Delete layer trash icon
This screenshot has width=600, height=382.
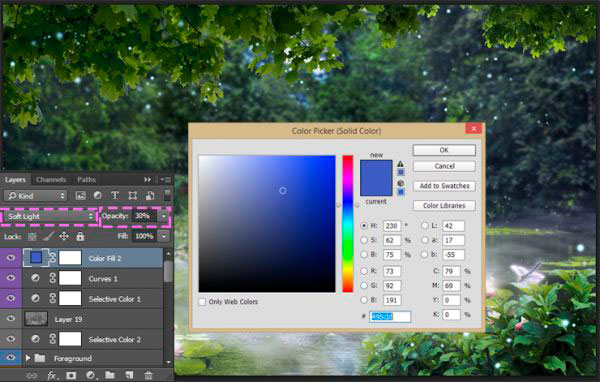[148, 375]
